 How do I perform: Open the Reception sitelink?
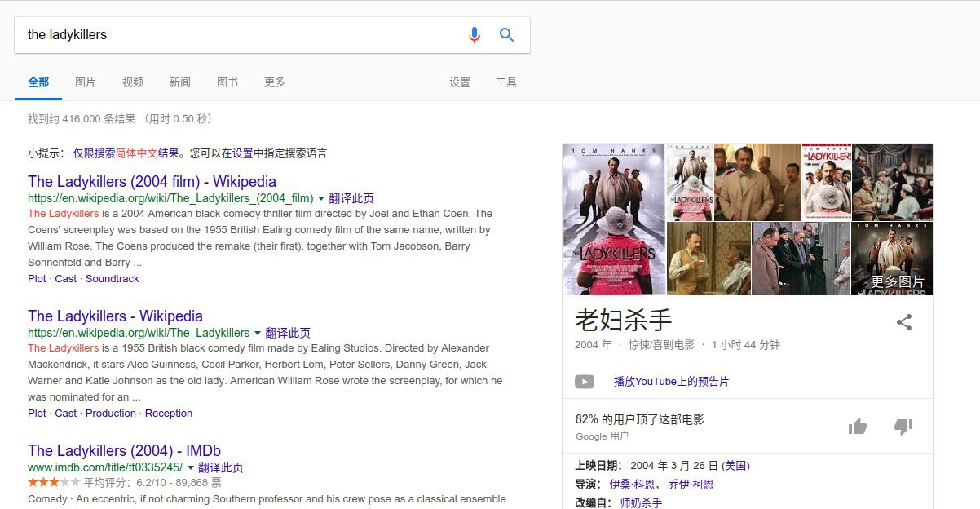[x=169, y=413]
